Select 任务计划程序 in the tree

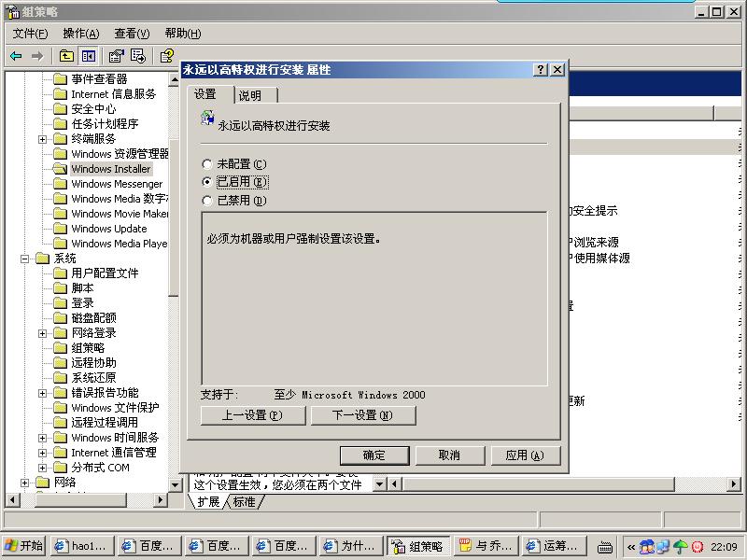click(x=105, y=124)
